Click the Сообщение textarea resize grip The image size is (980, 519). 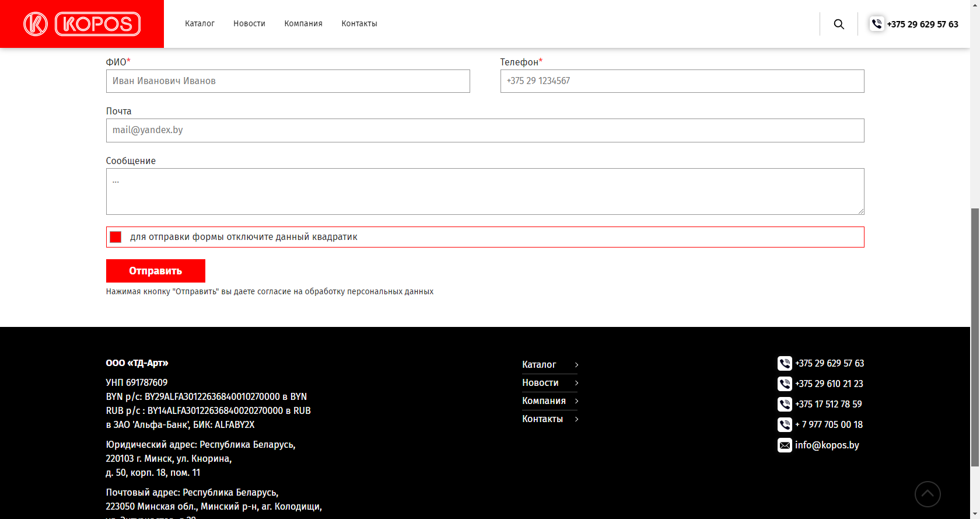pyautogui.click(x=860, y=211)
